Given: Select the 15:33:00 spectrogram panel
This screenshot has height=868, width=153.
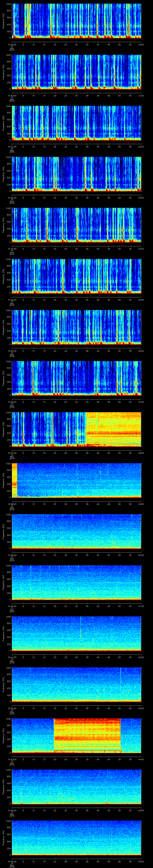Looking at the screenshot, I should pos(77,224).
